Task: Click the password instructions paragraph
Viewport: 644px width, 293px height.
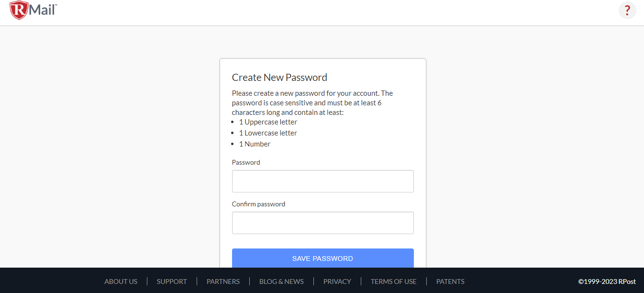Action: 312,103
